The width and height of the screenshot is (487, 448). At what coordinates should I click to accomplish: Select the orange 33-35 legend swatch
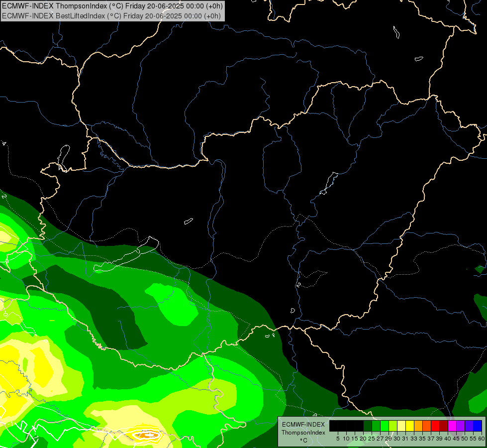click(x=418, y=426)
